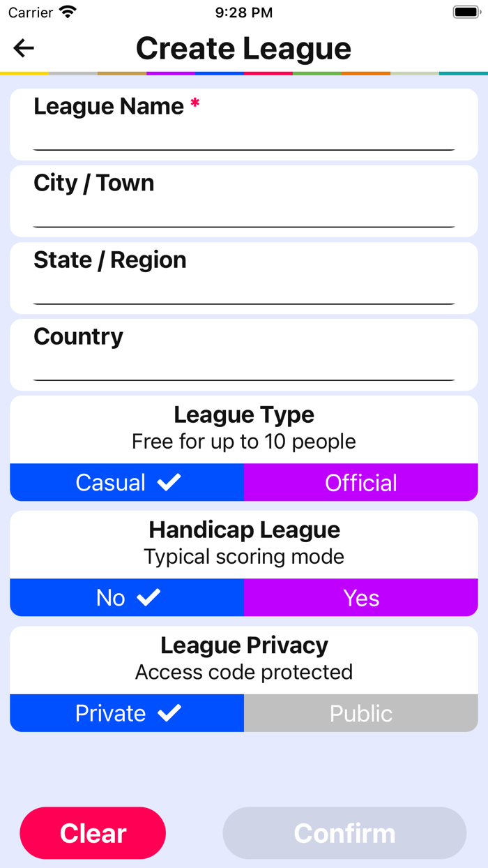This screenshot has height=868, width=488.
Task: Tap the Country text field
Action: pyautogui.click(x=244, y=367)
